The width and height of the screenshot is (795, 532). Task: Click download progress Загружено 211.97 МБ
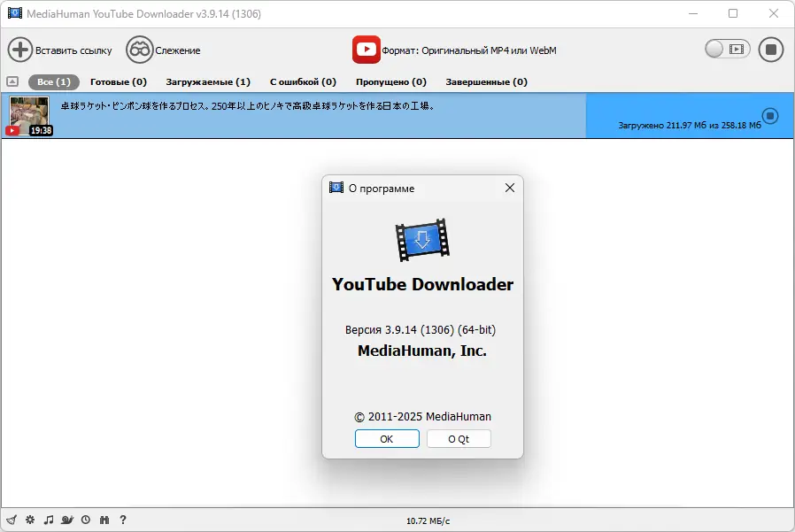[x=690, y=126]
